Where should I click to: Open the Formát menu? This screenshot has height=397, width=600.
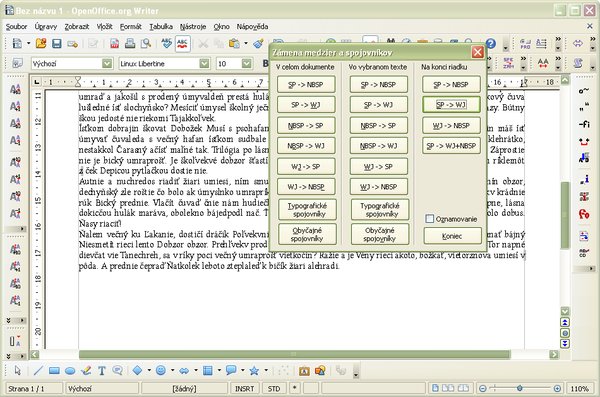pos(130,27)
